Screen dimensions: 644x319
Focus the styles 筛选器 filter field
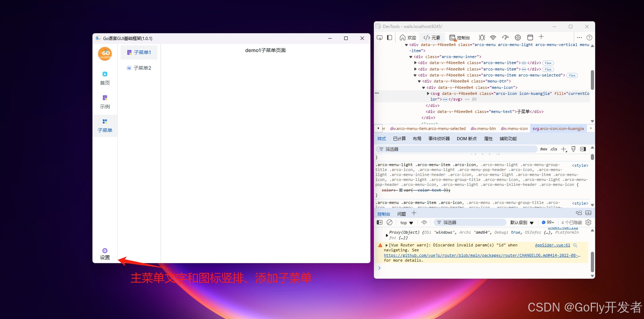(x=457, y=149)
